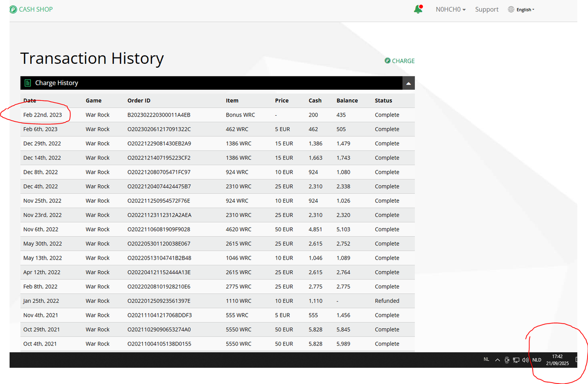Select order ID O202212080705471FC97
Viewport: 588px width, 384px height.
pos(159,172)
